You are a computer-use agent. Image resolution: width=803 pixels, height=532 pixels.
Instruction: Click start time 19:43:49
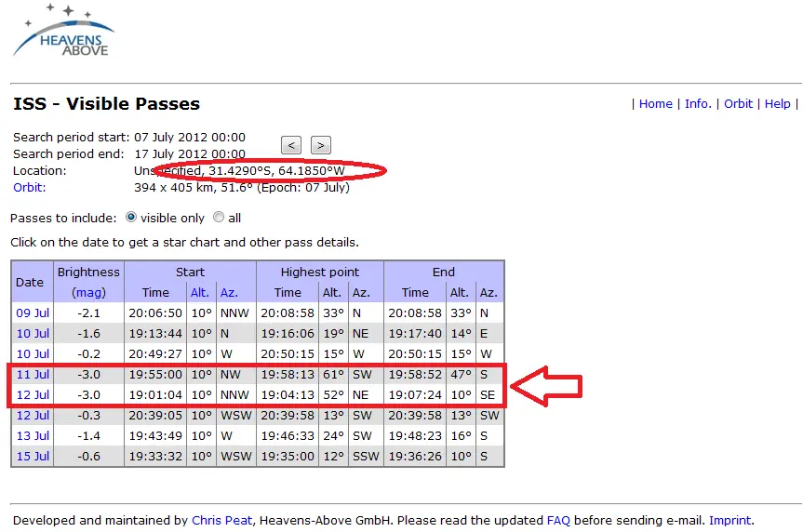[x=155, y=436]
